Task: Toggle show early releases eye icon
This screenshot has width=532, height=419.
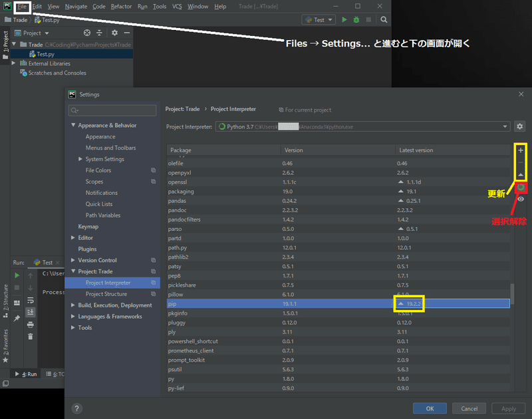Action: tap(521, 199)
